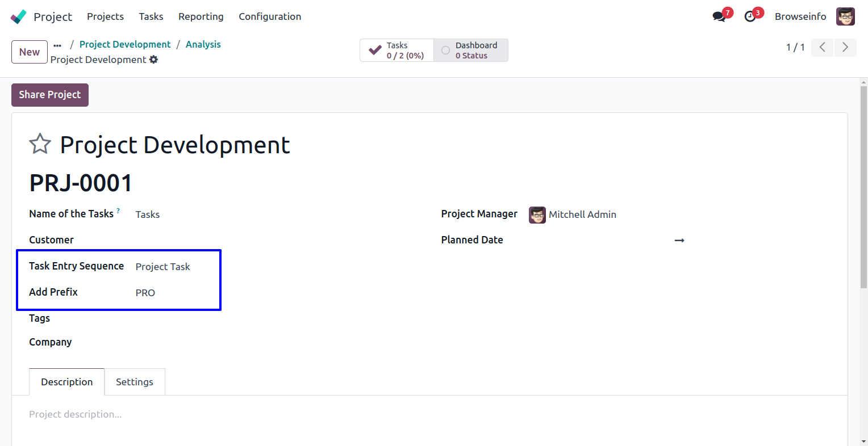
Task: Switch to the Settings tab
Action: 135,382
